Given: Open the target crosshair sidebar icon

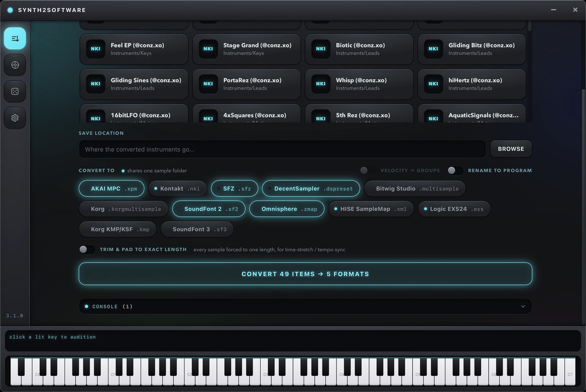Looking at the screenshot, I should click(15, 65).
